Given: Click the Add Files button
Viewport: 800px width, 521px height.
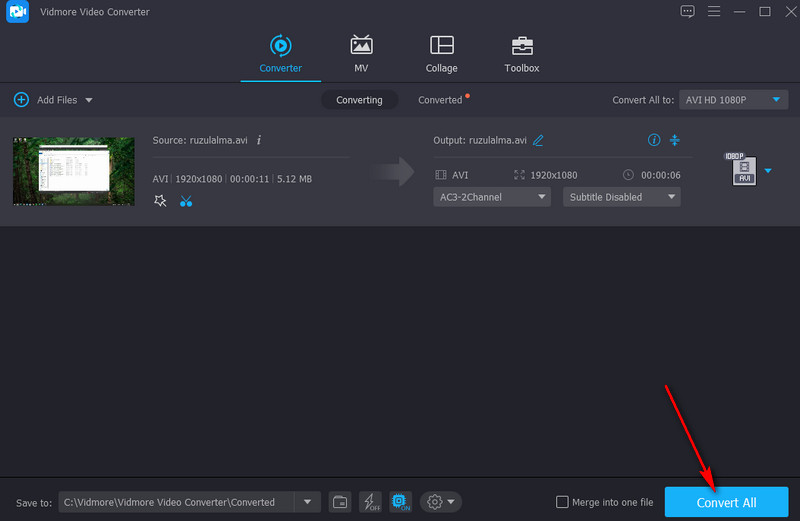Looking at the screenshot, I should pos(52,100).
